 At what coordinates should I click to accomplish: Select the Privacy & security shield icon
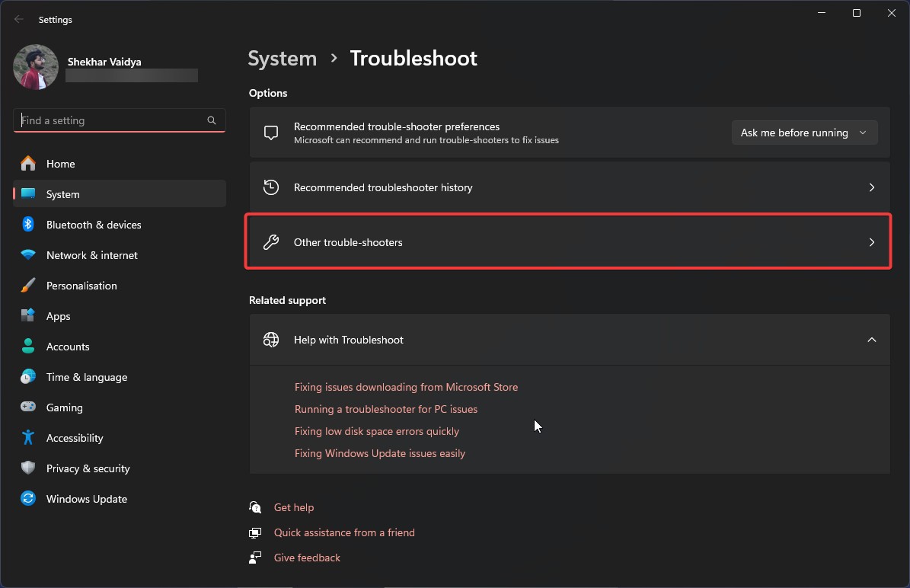(28, 468)
